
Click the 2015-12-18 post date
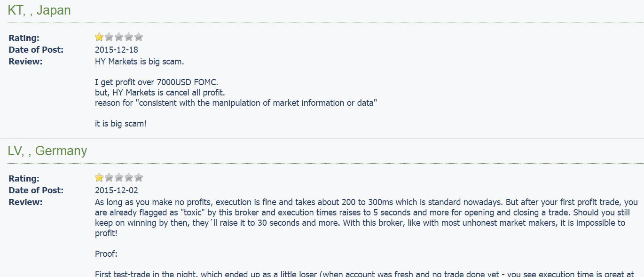[116, 50]
